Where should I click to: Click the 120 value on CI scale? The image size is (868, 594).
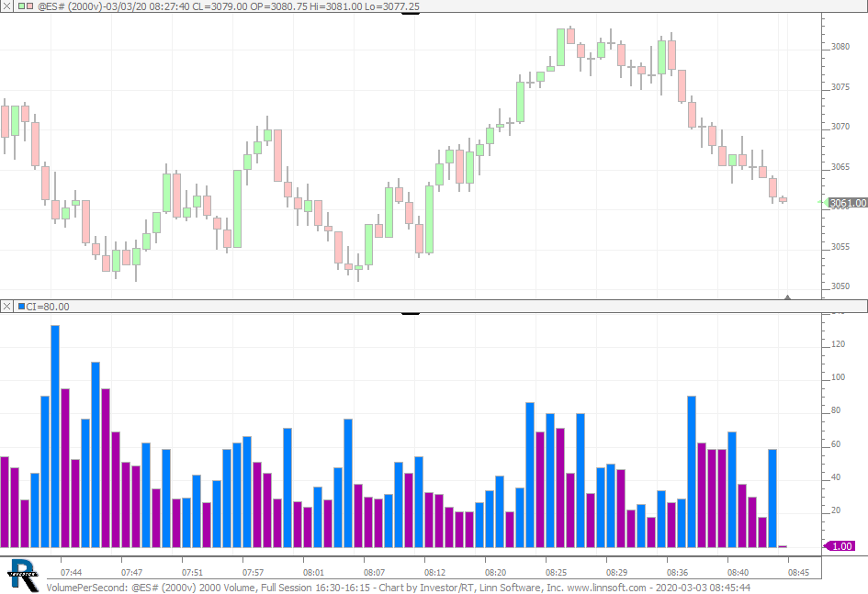tap(838, 344)
